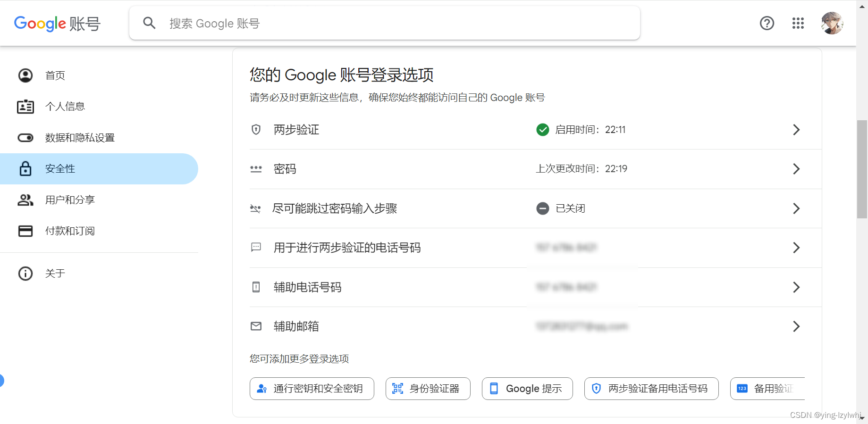Click the scrollbar down arrow

[862, 418]
